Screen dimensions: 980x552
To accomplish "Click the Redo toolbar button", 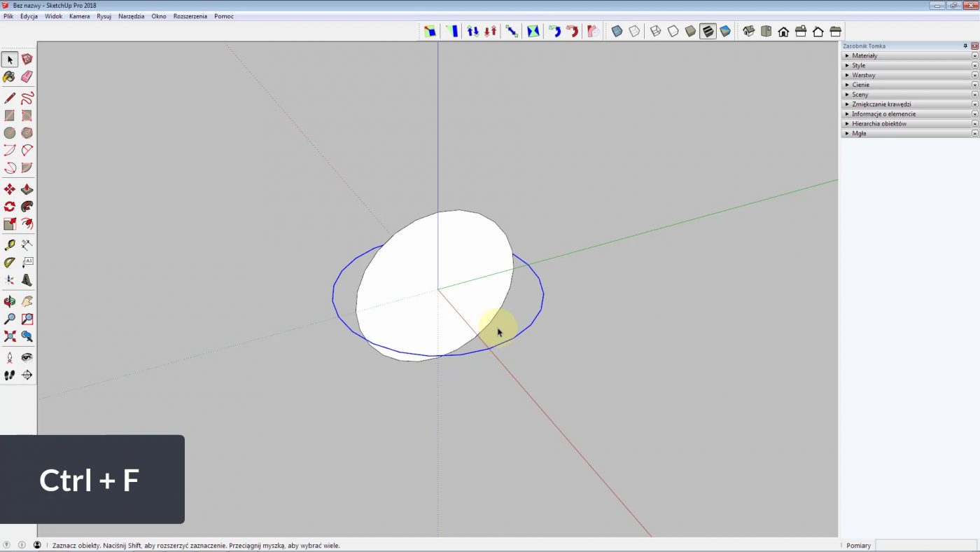I will pos(573,31).
